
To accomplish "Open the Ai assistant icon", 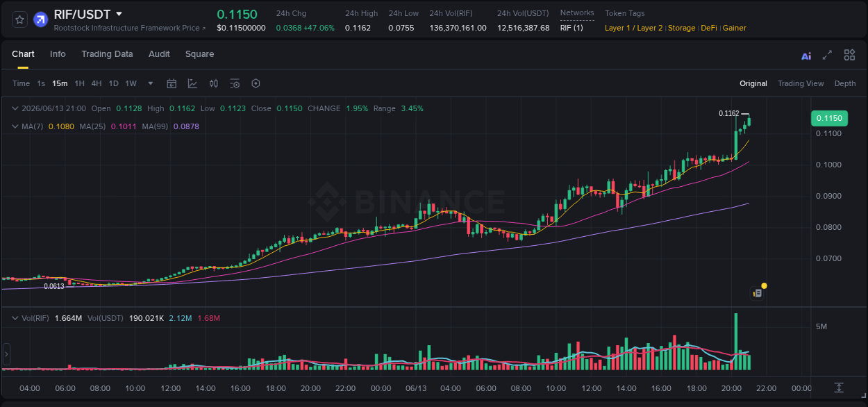I will click(806, 56).
